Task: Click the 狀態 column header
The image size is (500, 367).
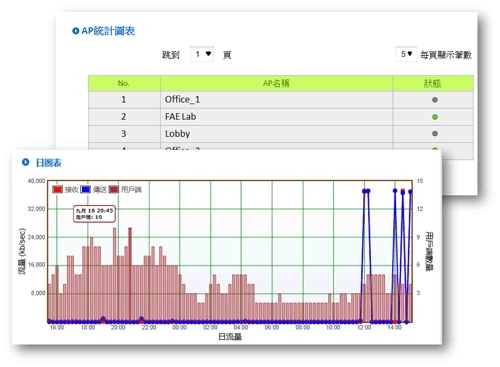Action: pos(433,83)
